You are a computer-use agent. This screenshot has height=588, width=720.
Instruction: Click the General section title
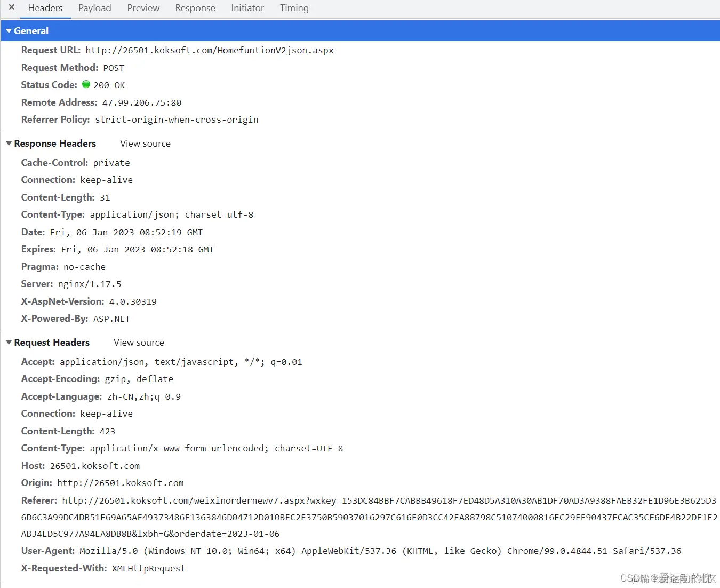[x=31, y=31]
